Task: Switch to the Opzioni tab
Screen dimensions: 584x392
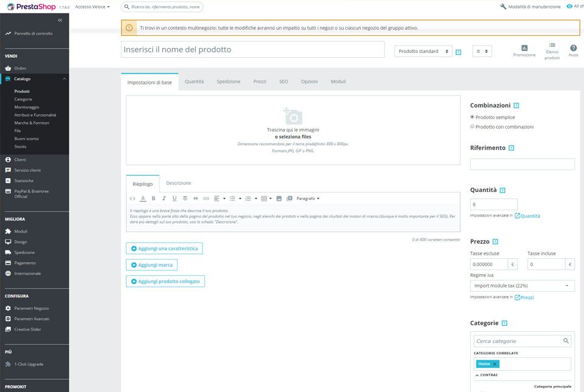Action: coord(310,82)
